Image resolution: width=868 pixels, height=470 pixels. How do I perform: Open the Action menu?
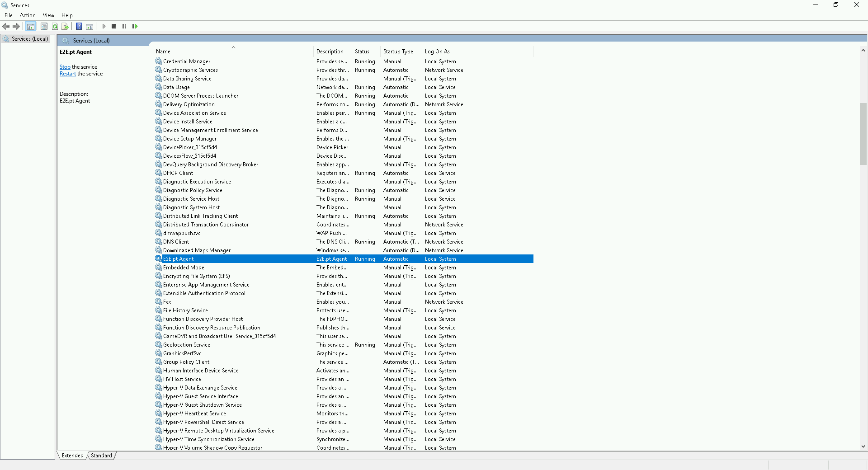coord(28,15)
